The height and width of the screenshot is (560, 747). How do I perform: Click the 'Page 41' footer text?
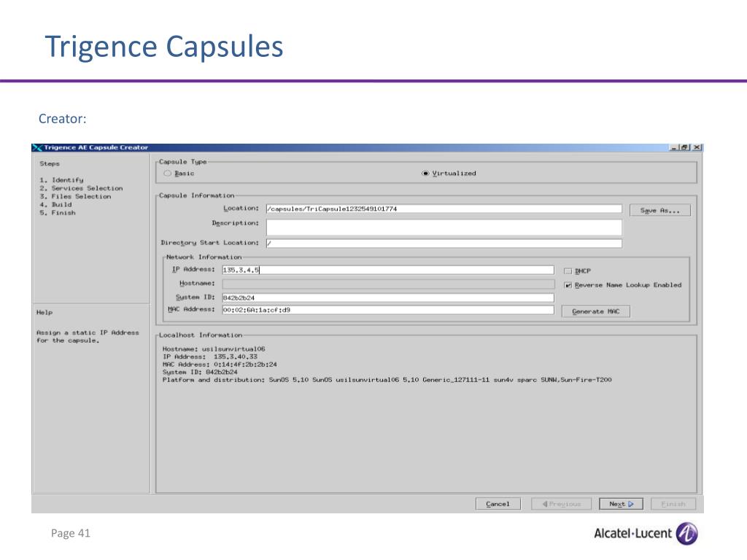(x=71, y=533)
